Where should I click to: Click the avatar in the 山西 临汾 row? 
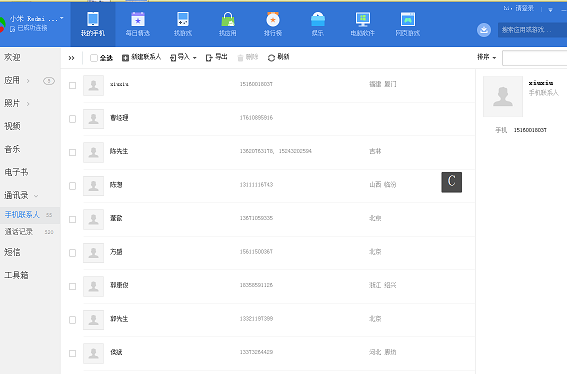click(x=93, y=186)
